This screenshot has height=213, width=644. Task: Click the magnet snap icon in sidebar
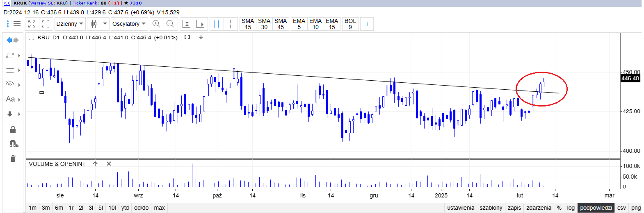[x=13, y=143]
